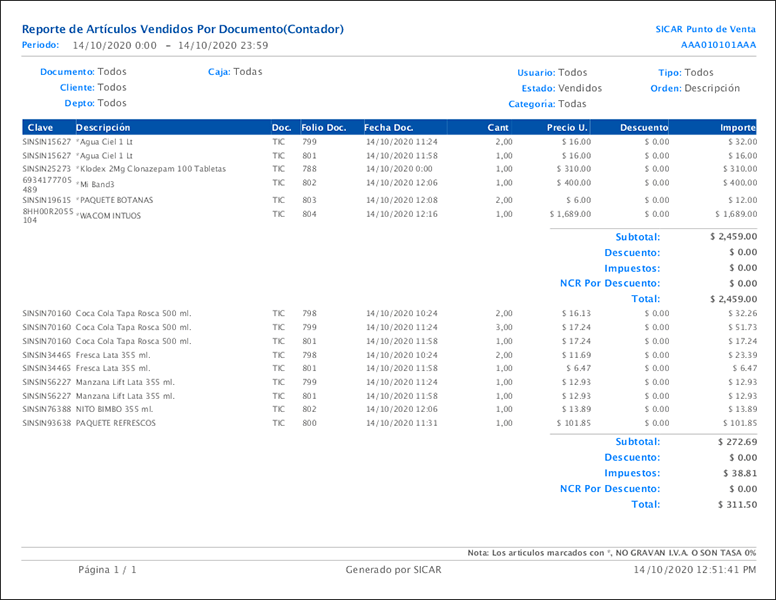776x600 pixels.
Task: Select the Descripción column header
Action: click(x=103, y=128)
